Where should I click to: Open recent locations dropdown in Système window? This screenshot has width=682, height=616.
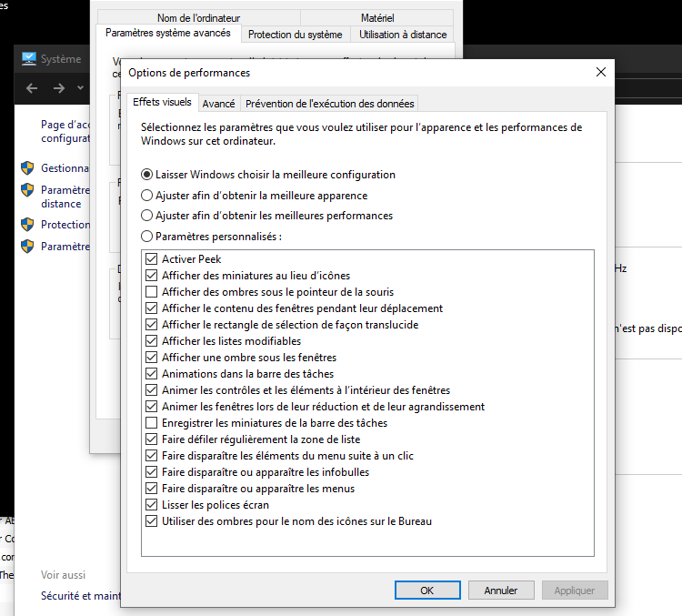pyautogui.click(x=80, y=88)
